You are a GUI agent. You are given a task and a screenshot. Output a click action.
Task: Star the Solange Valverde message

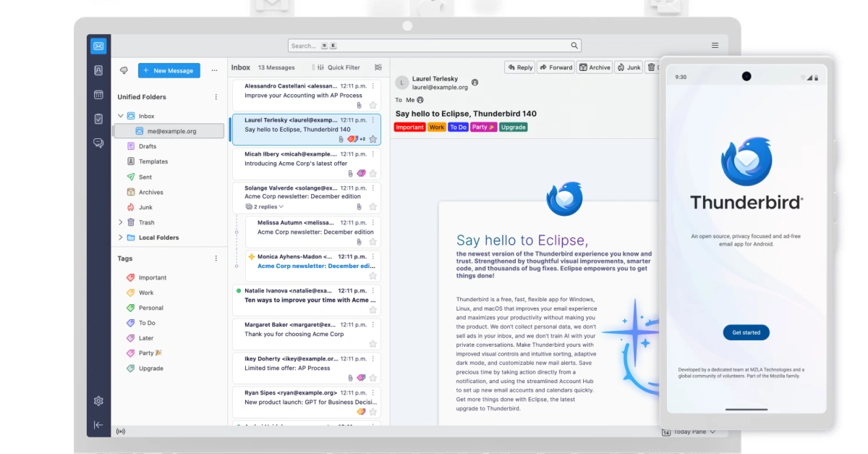point(373,207)
